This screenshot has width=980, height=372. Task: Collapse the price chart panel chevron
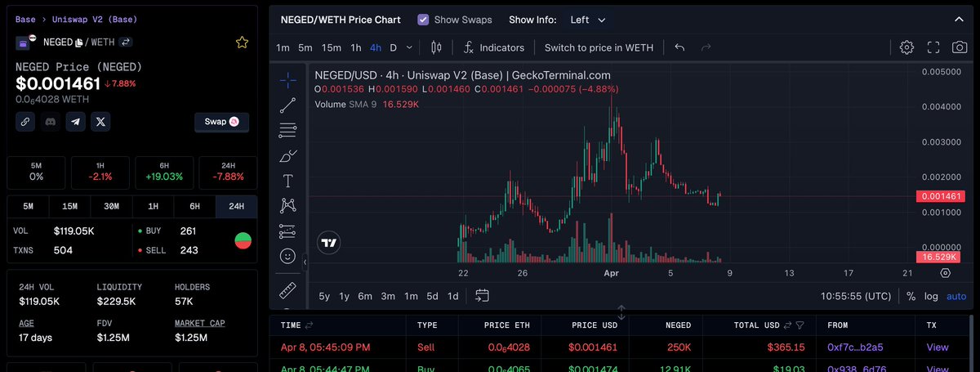(958, 19)
